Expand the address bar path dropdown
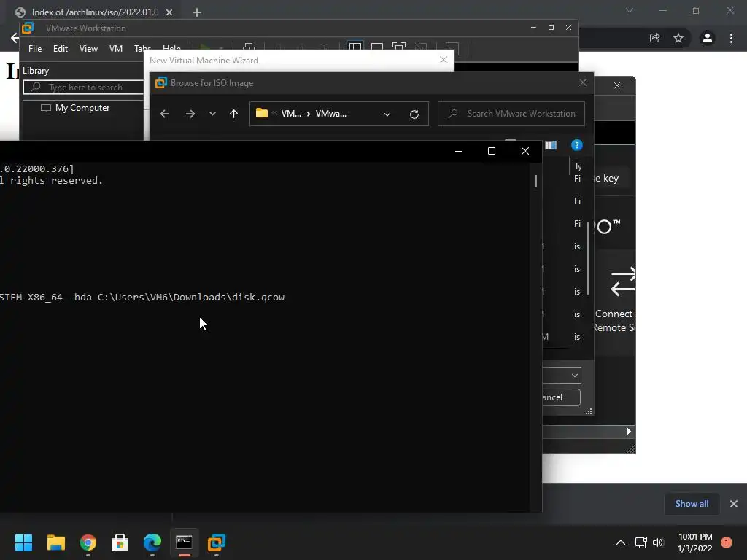This screenshot has width=747, height=560. coord(387,114)
